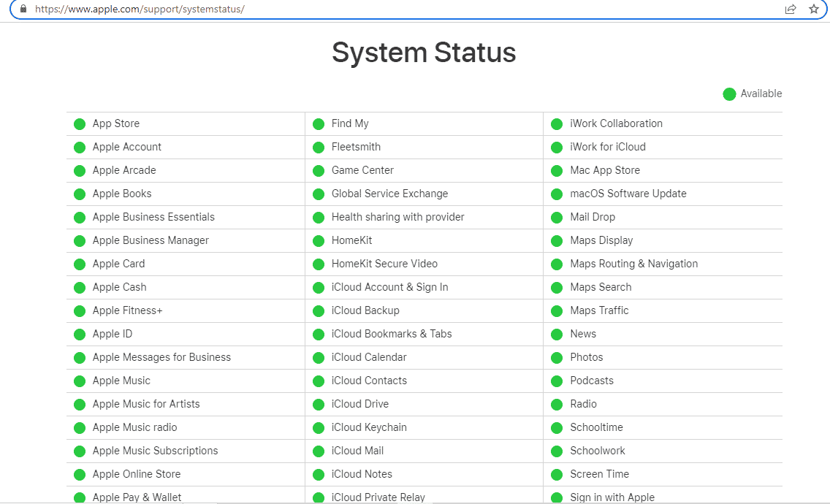Viewport: 830px width, 504px height.
Task: Select the Maps Display text
Action: (601, 240)
